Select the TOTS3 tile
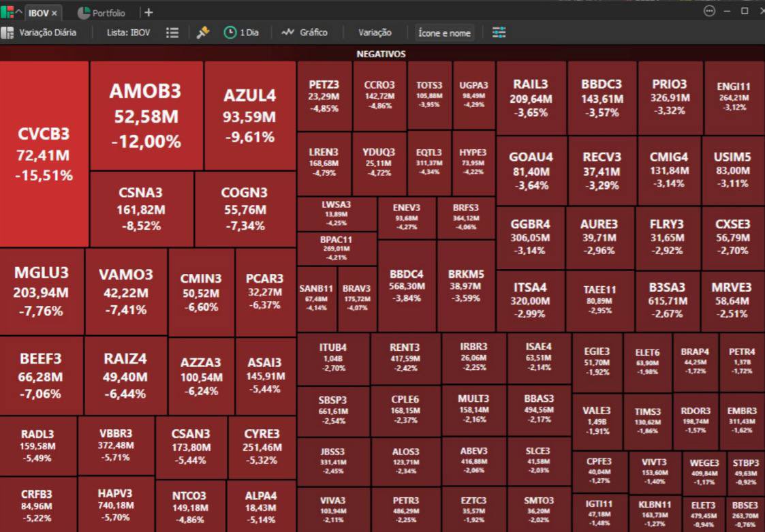Viewport: 765px width, 532px height. click(x=429, y=95)
